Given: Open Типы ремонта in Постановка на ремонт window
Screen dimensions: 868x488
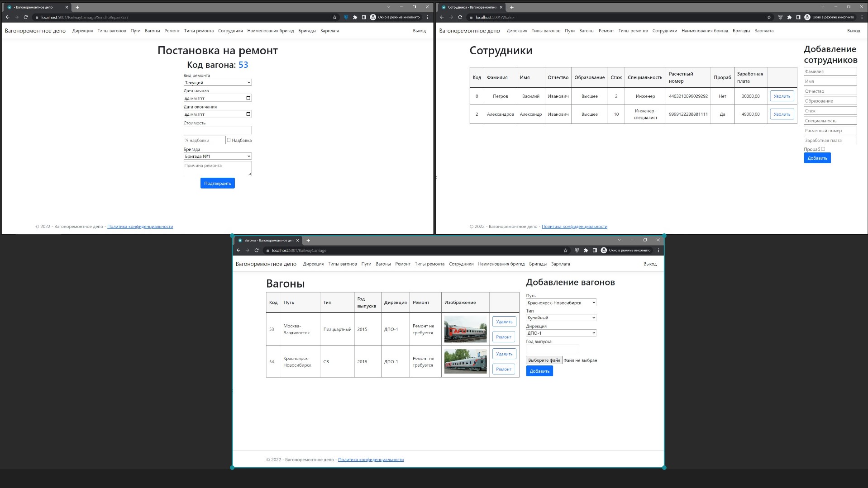Looking at the screenshot, I should coord(199,31).
